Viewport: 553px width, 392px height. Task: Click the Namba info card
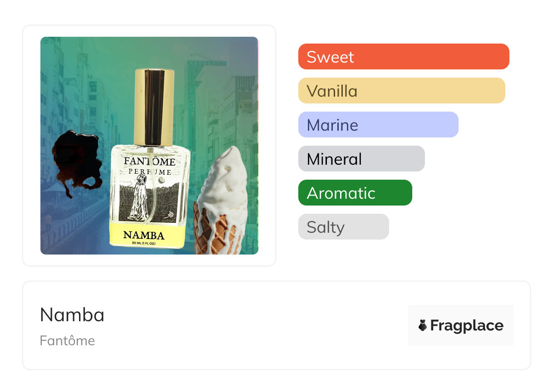click(x=276, y=325)
